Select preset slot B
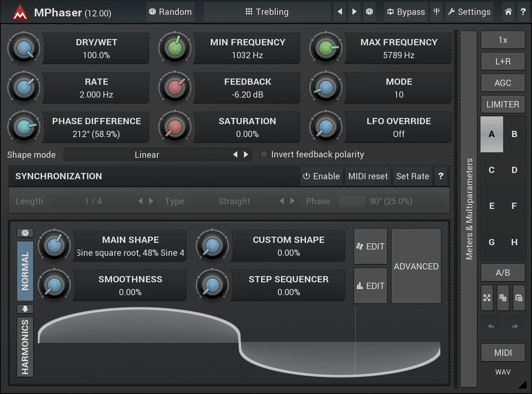This screenshot has height=394, width=532. tap(514, 134)
